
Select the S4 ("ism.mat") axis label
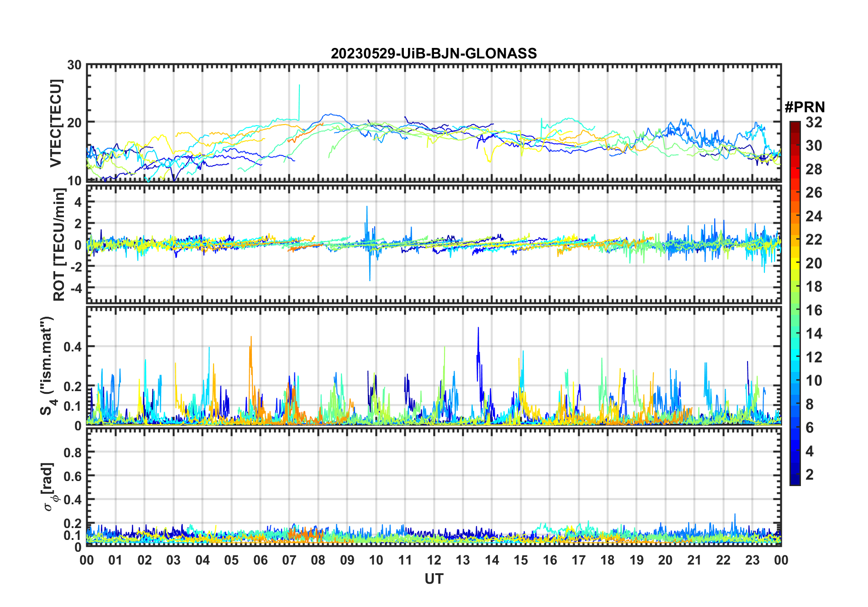pyautogui.click(x=47, y=366)
